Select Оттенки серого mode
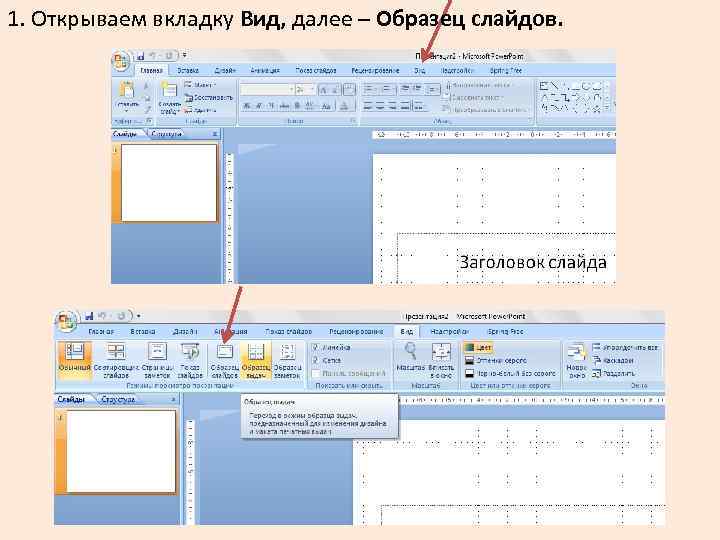The height and width of the screenshot is (540, 720). coord(496,360)
